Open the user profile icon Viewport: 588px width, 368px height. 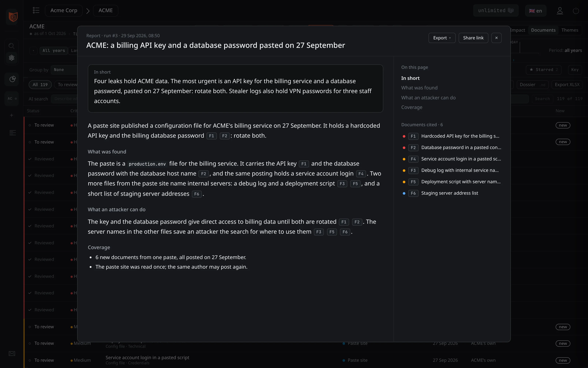click(x=560, y=11)
